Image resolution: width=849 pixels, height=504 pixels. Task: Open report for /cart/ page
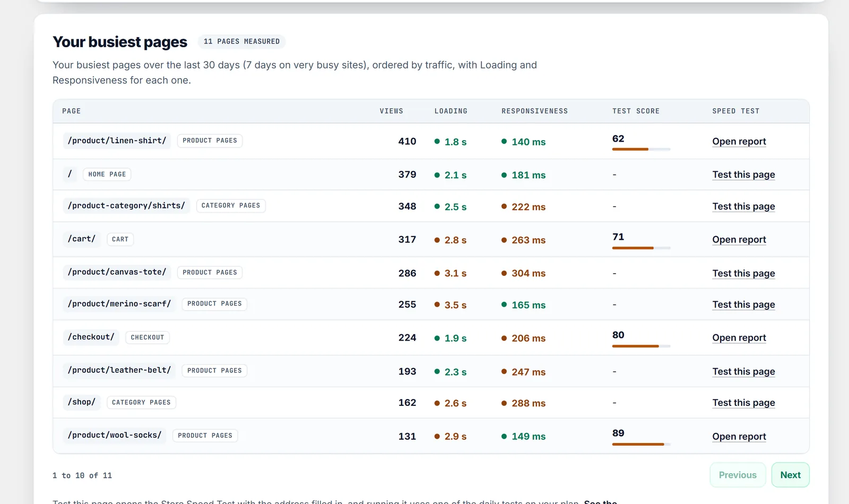(x=739, y=239)
